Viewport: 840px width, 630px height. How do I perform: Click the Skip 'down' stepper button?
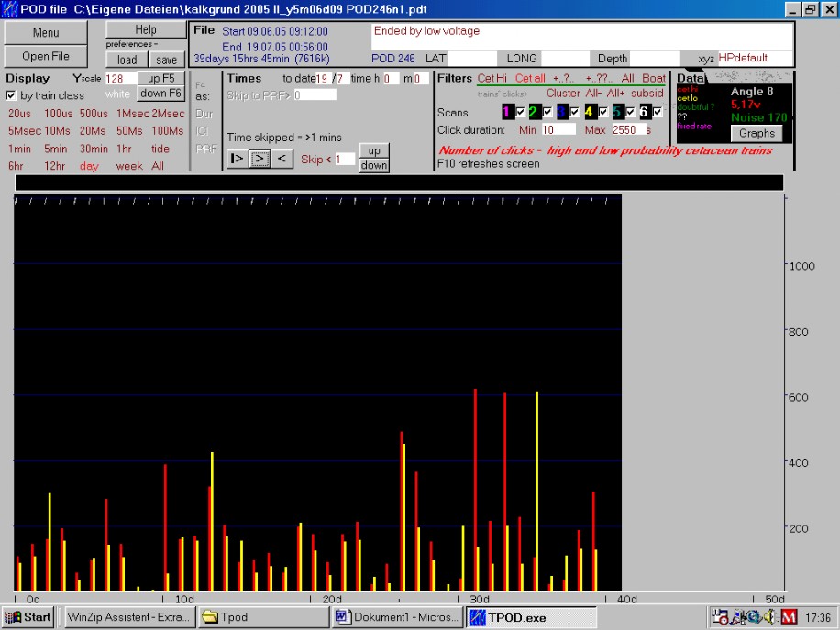click(373, 165)
